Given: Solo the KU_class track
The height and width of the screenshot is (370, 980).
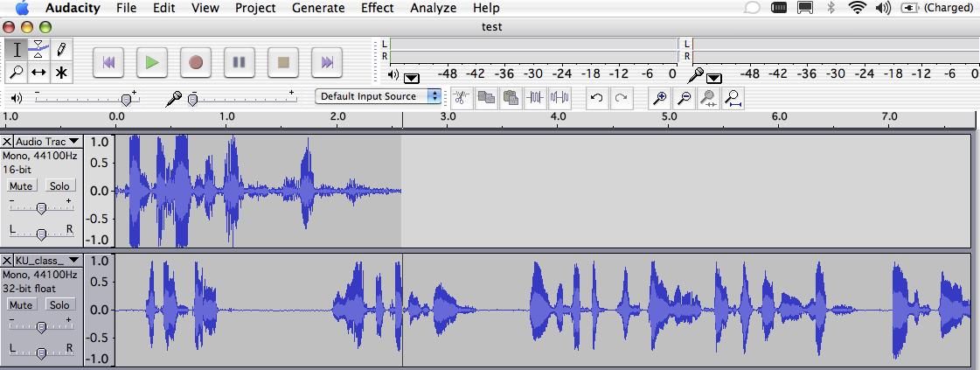Looking at the screenshot, I should 60,305.
